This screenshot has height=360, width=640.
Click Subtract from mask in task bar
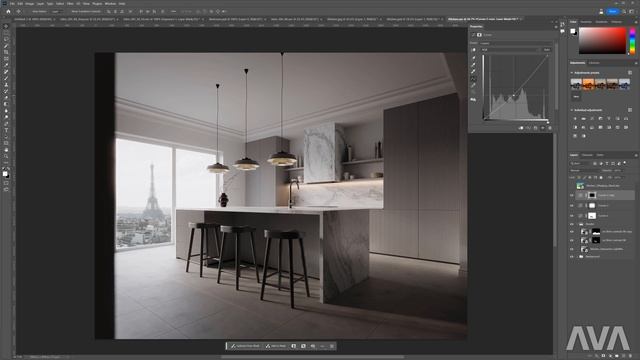click(x=245, y=346)
